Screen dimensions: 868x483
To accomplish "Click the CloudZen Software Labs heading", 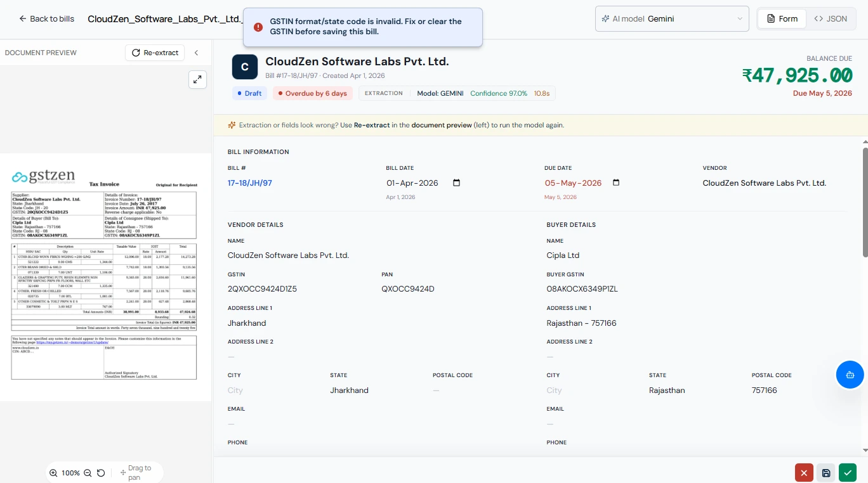I will (357, 61).
